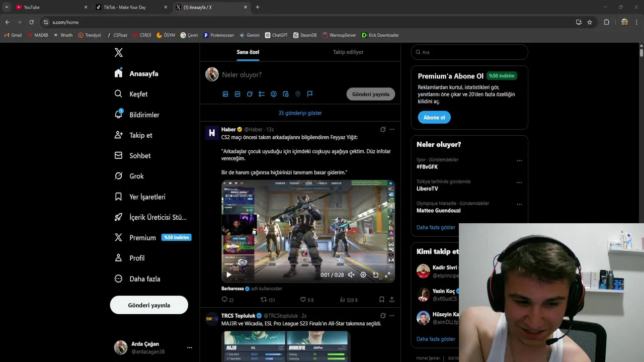The height and width of the screenshot is (362, 644).
Task: Share the Haber post
Action: (x=392, y=300)
